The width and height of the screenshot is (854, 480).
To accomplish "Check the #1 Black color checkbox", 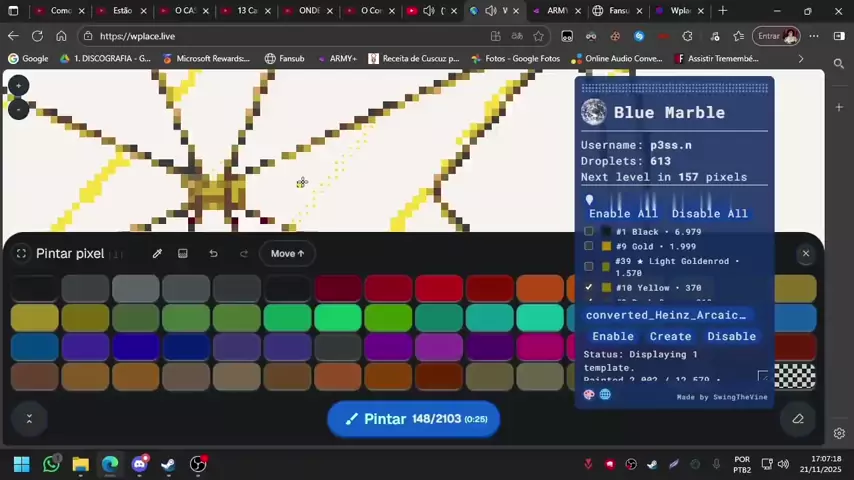I will click(x=589, y=232).
